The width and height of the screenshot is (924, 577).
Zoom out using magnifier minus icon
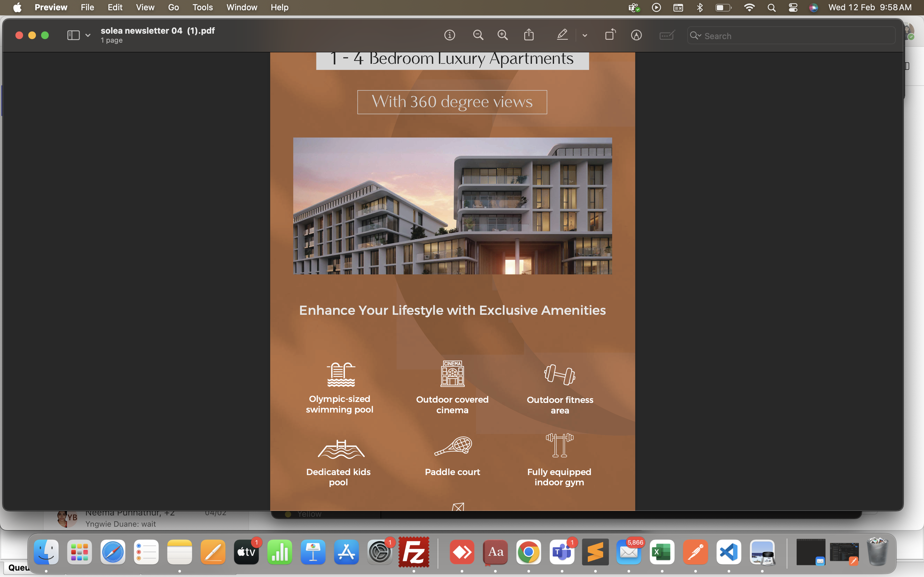(x=478, y=36)
